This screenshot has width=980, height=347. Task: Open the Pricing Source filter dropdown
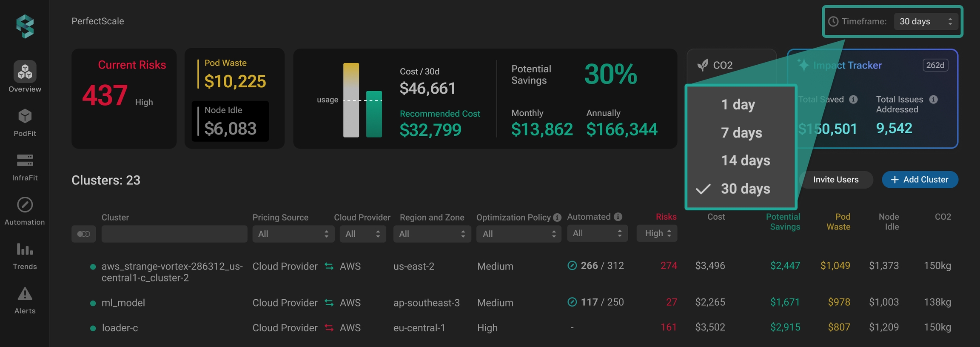pyautogui.click(x=293, y=234)
